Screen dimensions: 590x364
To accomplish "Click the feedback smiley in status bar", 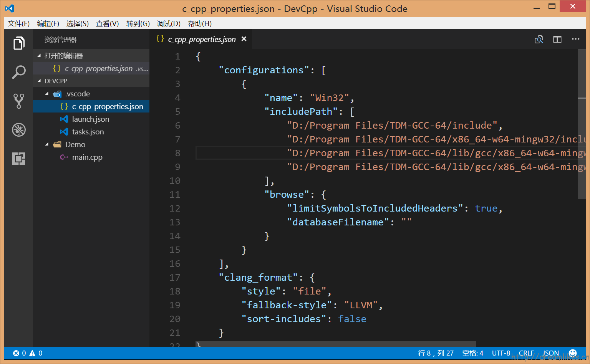I will click(573, 353).
